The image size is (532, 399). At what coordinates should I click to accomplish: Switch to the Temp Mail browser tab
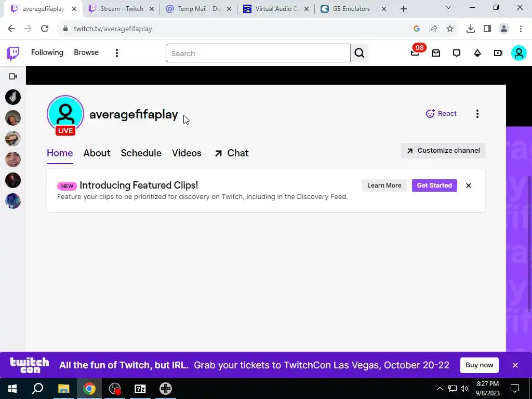click(198, 9)
